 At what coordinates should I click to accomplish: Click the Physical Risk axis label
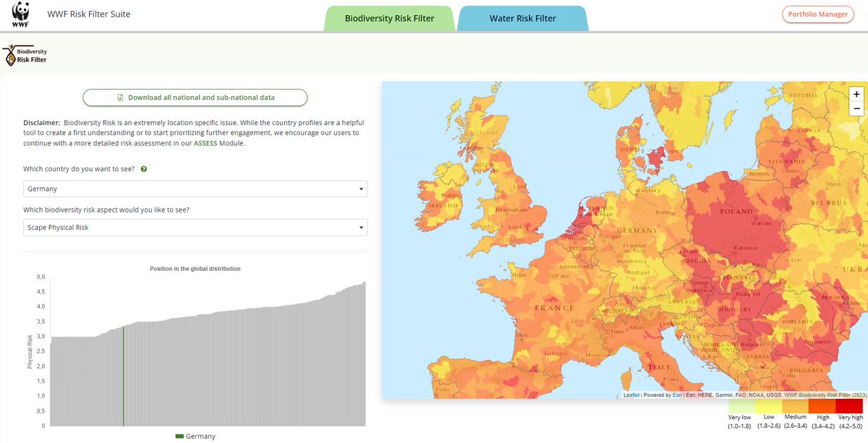[x=30, y=352]
